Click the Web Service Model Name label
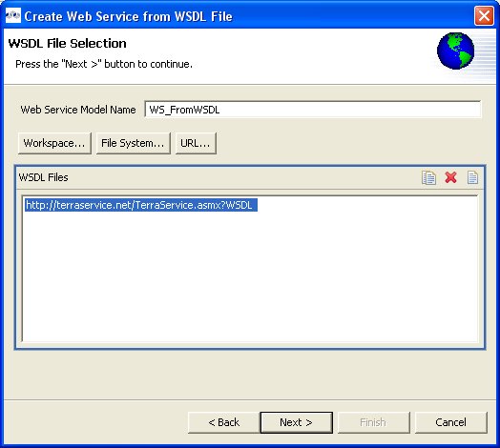 [78, 110]
